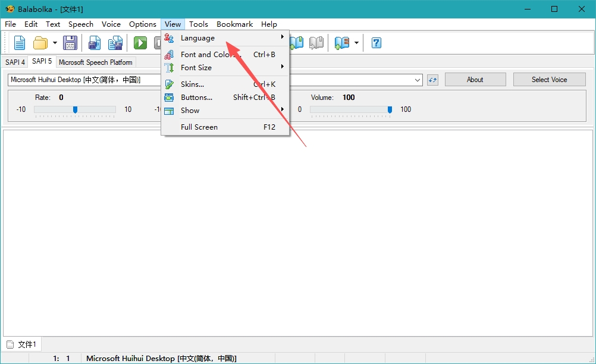
Task: Expand the arrow beside bookmarks list icon
Action: tap(356, 43)
